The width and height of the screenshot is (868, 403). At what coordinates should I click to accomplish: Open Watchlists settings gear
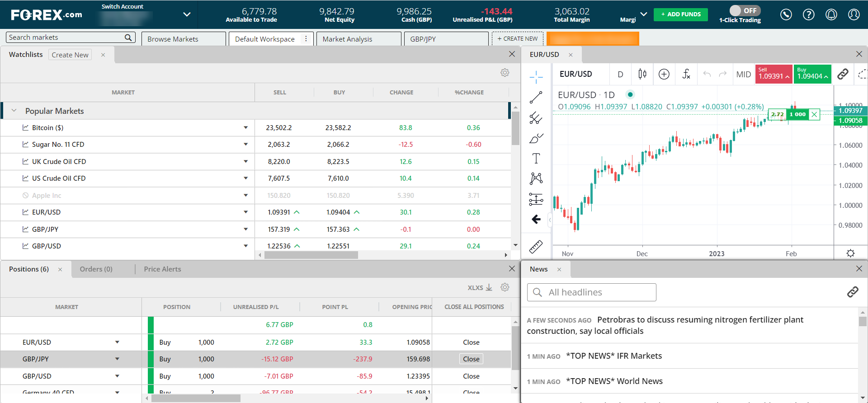click(505, 73)
